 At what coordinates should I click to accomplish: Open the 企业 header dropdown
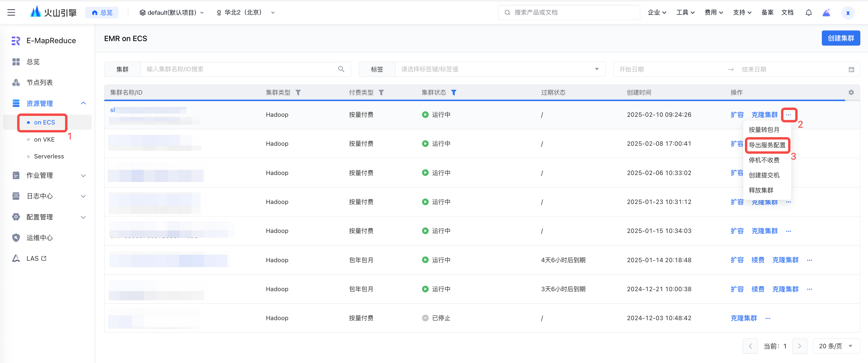click(x=657, y=12)
